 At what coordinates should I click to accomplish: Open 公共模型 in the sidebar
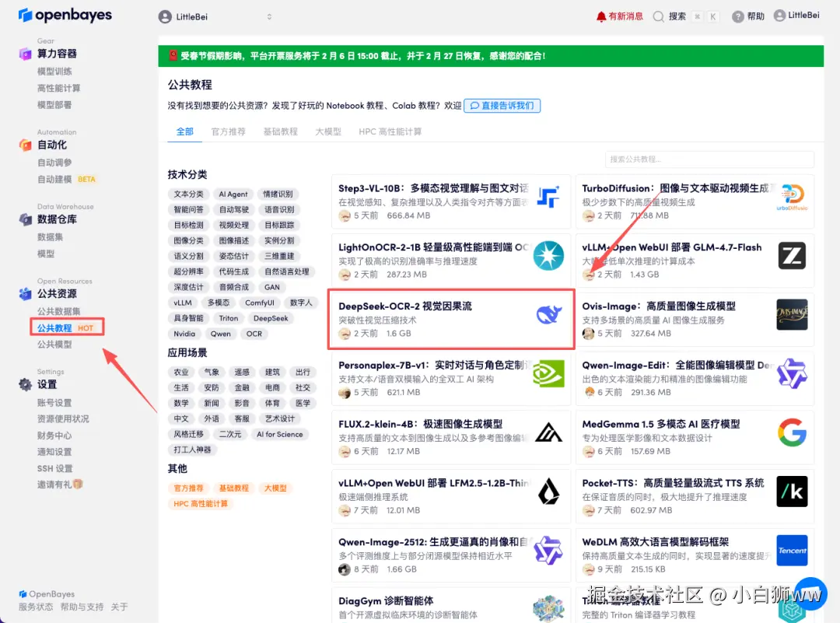(x=54, y=345)
